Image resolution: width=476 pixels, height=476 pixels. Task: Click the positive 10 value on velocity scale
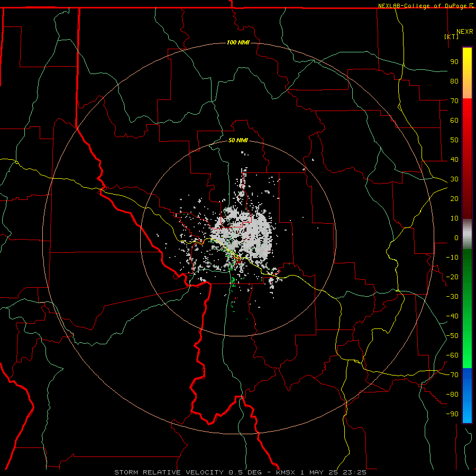(x=454, y=218)
